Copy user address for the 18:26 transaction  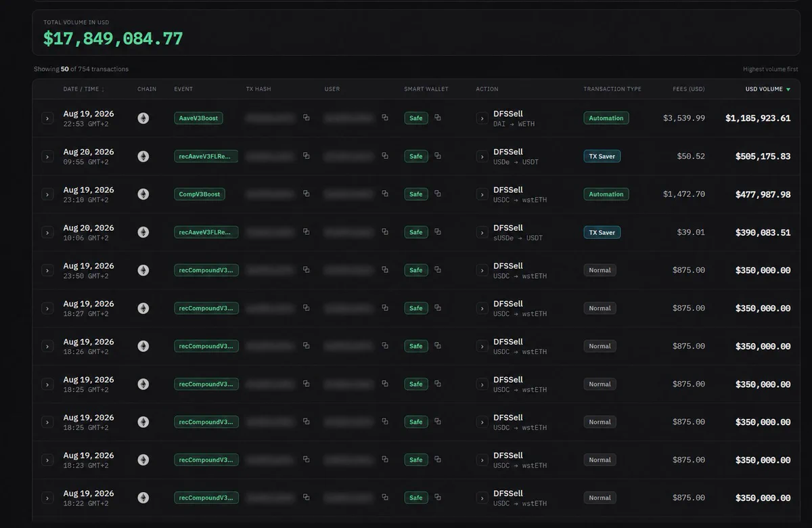pyautogui.click(x=385, y=345)
